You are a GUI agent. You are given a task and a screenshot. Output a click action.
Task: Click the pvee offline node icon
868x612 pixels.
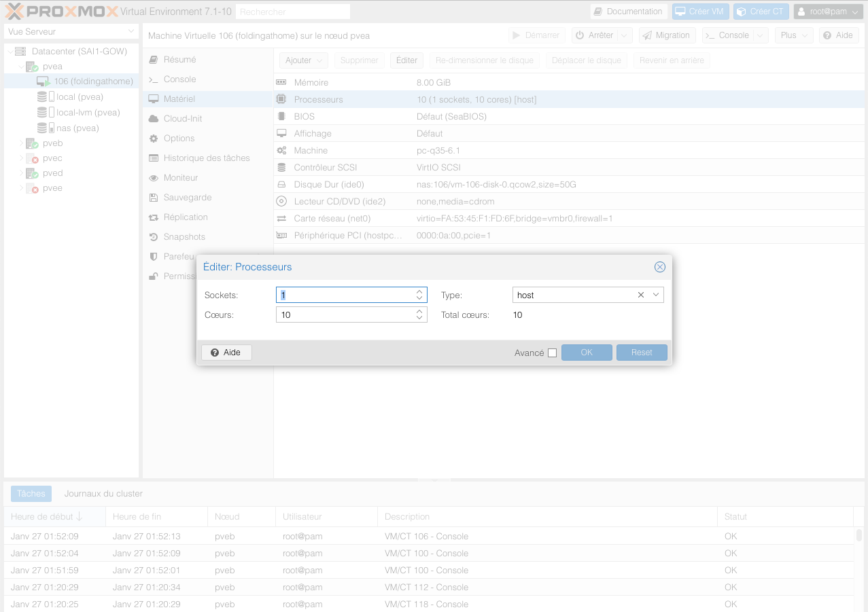point(32,188)
